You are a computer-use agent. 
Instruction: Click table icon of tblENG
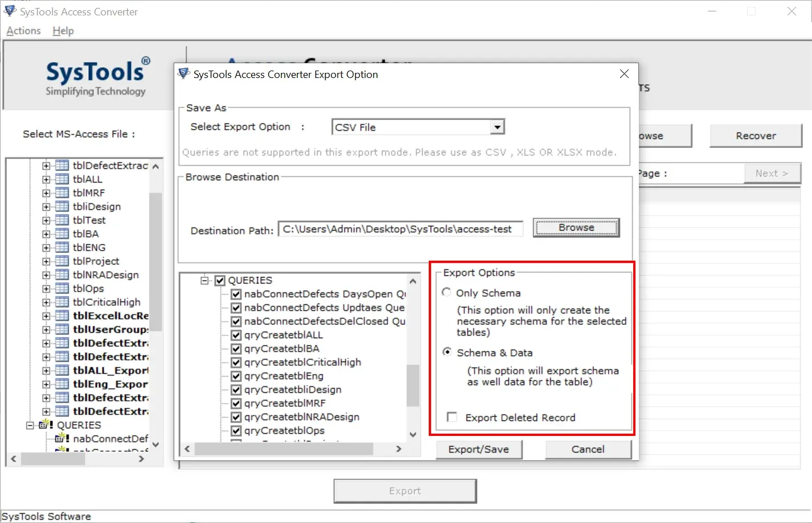coord(62,248)
